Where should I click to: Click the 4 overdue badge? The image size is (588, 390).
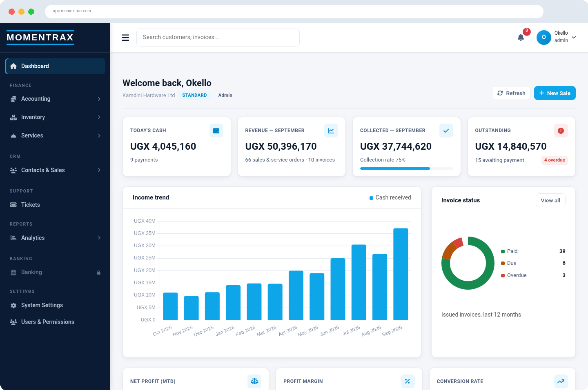point(555,160)
